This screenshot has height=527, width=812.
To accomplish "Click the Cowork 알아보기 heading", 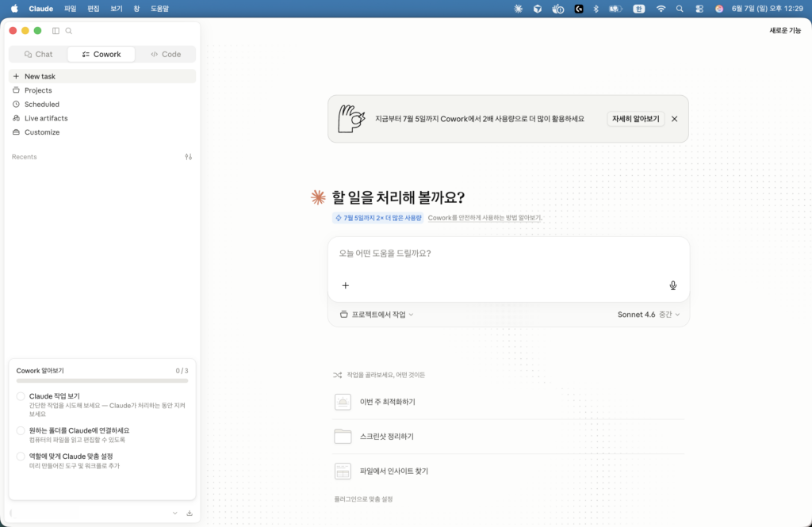I will click(x=40, y=371).
